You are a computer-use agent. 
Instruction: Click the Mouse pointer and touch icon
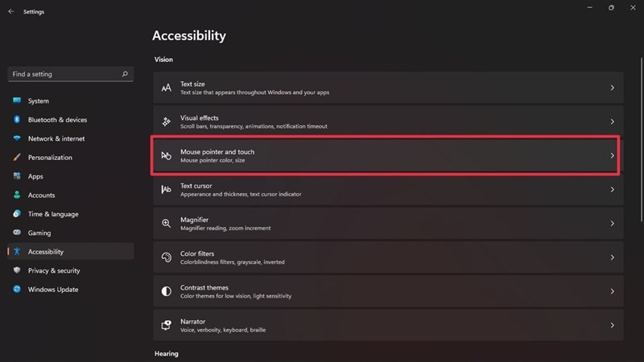166,155
